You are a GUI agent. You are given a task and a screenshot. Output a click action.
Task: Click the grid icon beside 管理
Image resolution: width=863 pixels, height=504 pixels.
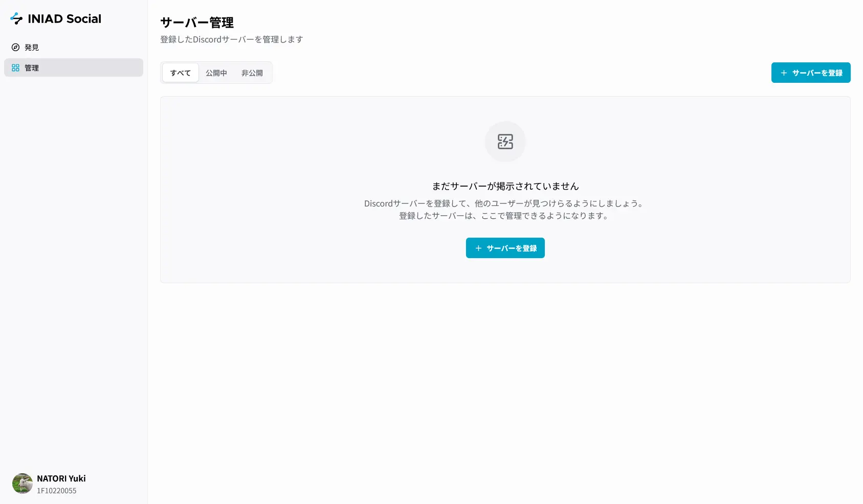[x=15, y=67]
